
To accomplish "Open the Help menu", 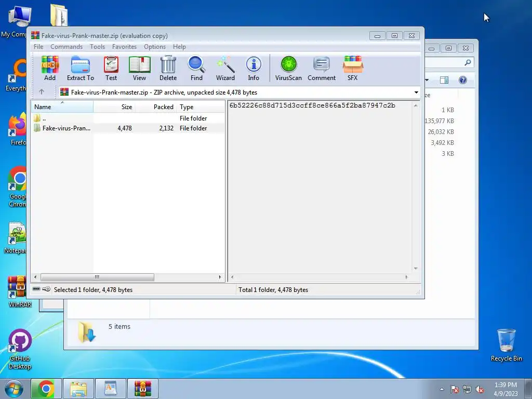I will 179,46.
